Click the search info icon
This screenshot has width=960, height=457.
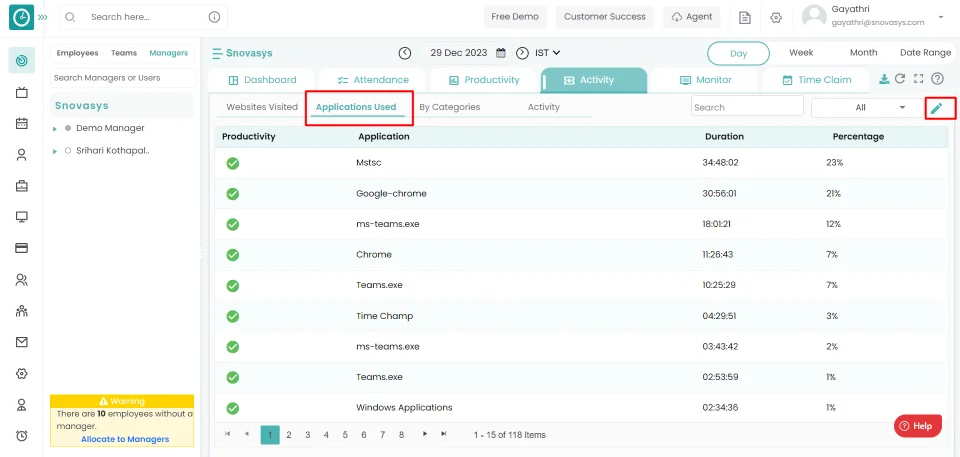click(214, 17)
